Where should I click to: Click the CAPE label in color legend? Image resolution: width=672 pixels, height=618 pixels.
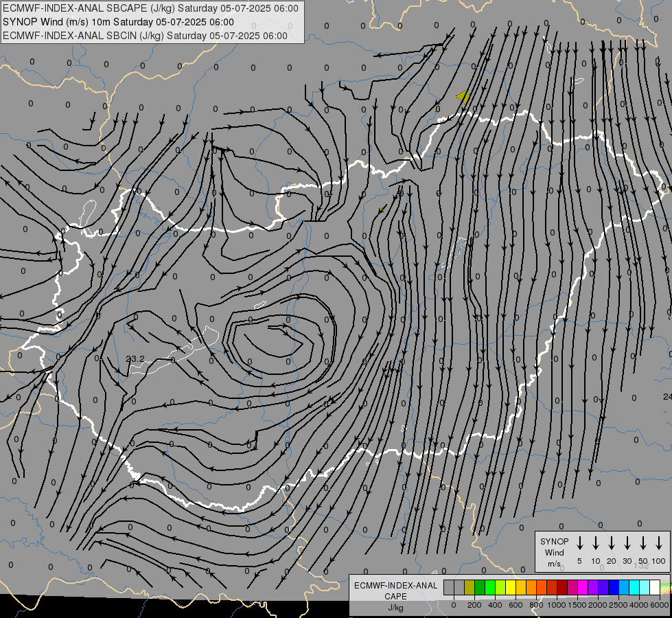click(395, 596)
